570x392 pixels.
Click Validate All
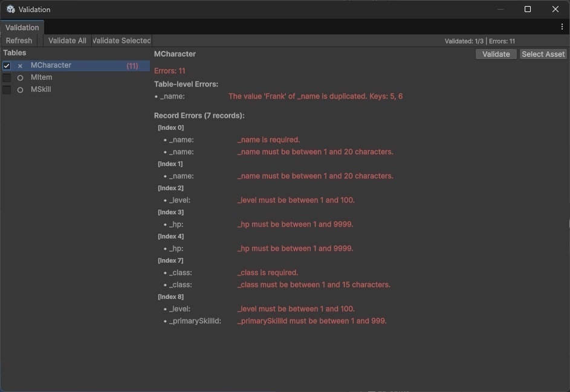[66, 40]
